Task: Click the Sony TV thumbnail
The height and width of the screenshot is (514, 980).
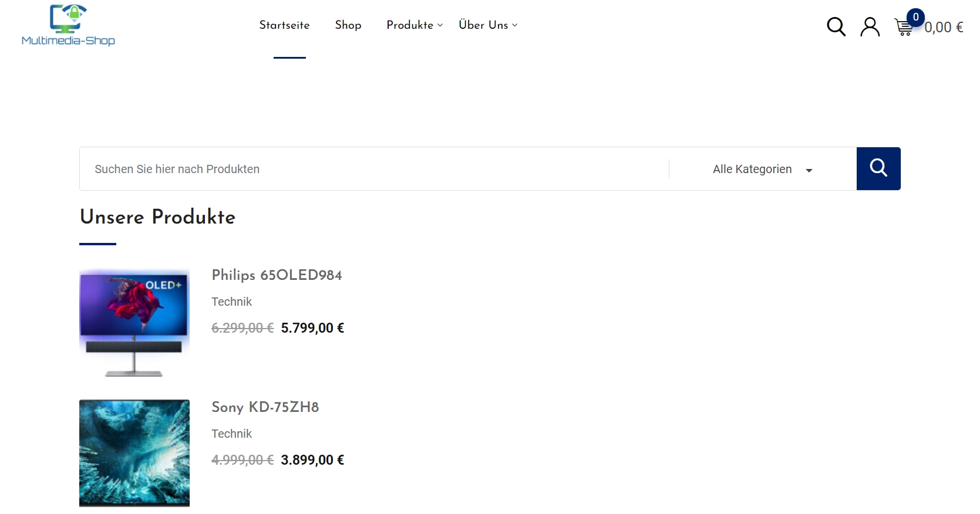Action: click(x=134, y=453)
